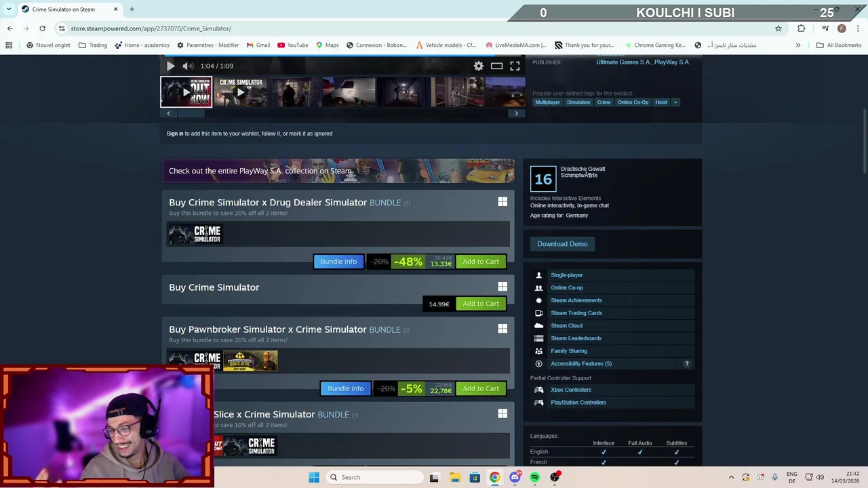This screenshot has width=868, height=488.
Task: Click the thumbnail strip scroll handle
Action: [x=190, y=114]
